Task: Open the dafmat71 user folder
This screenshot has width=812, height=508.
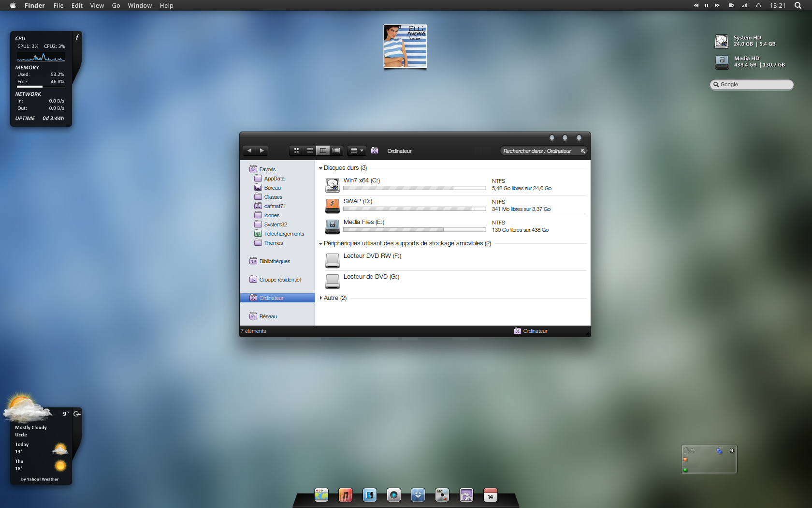Action: click(270, 206)
